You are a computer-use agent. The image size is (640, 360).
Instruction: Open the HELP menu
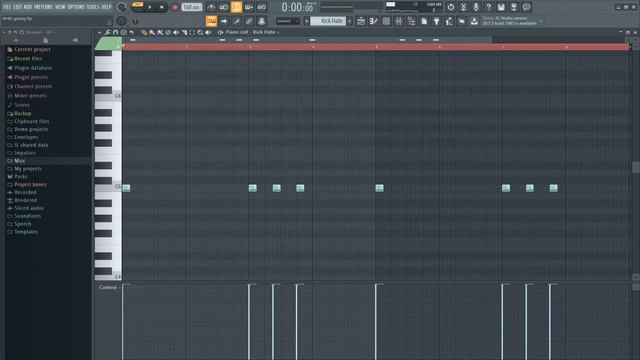(x=106, y=7)
